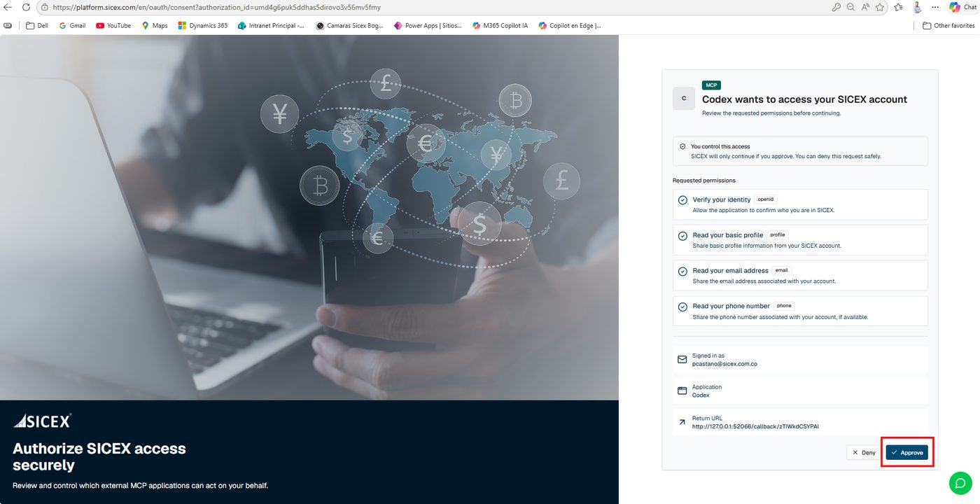The height and width of the screenshot is (504, 980).
Task: Open the green chat bubble widget
Action: coord(960,483)
